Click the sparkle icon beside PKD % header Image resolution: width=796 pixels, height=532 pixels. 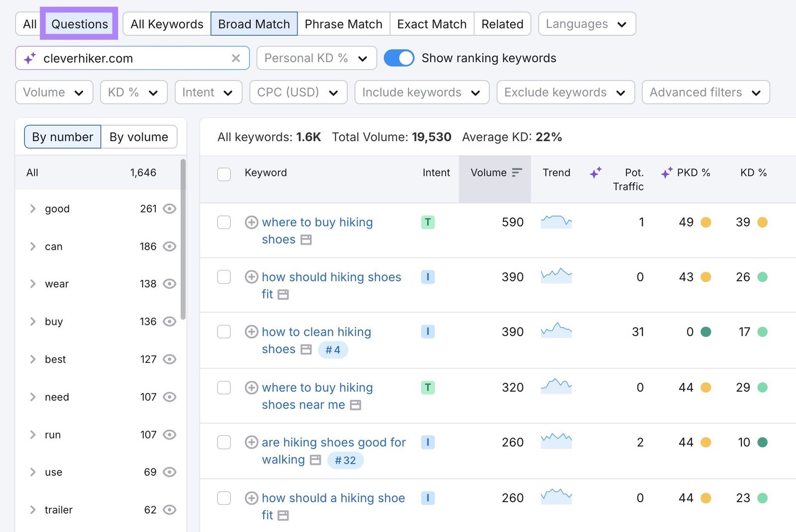tap(666, 173)
